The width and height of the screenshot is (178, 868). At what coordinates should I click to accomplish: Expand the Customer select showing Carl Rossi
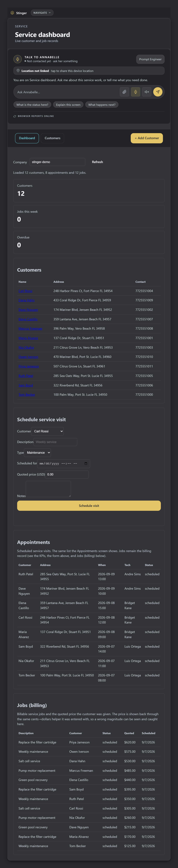click(47, 431)
